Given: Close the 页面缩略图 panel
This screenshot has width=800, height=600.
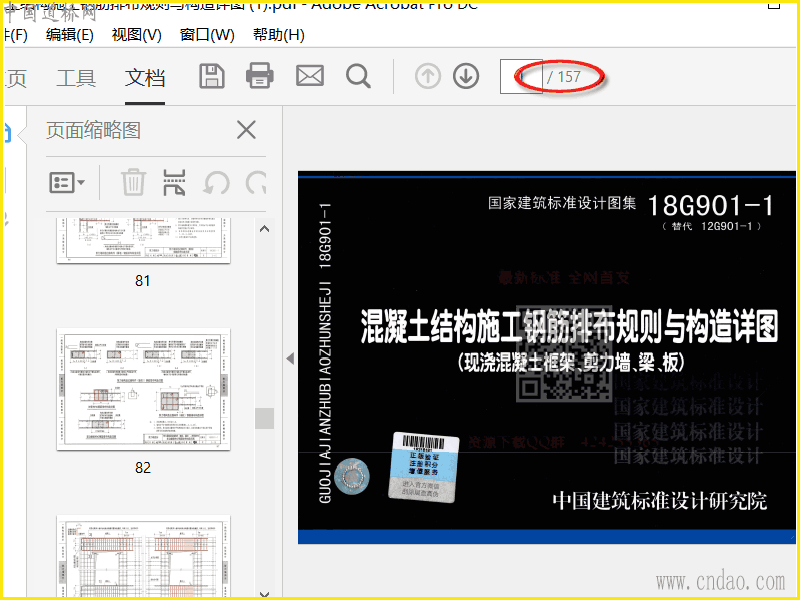Looking at the screenshot, I should [246, 130].
